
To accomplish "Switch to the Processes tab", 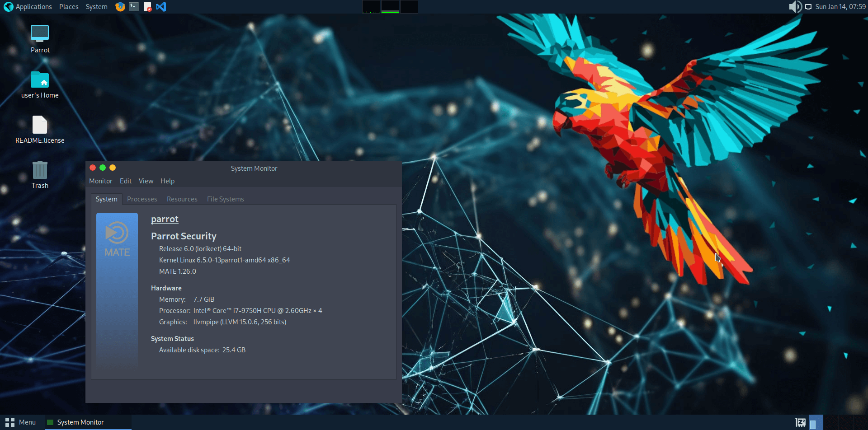I will 142,199.
